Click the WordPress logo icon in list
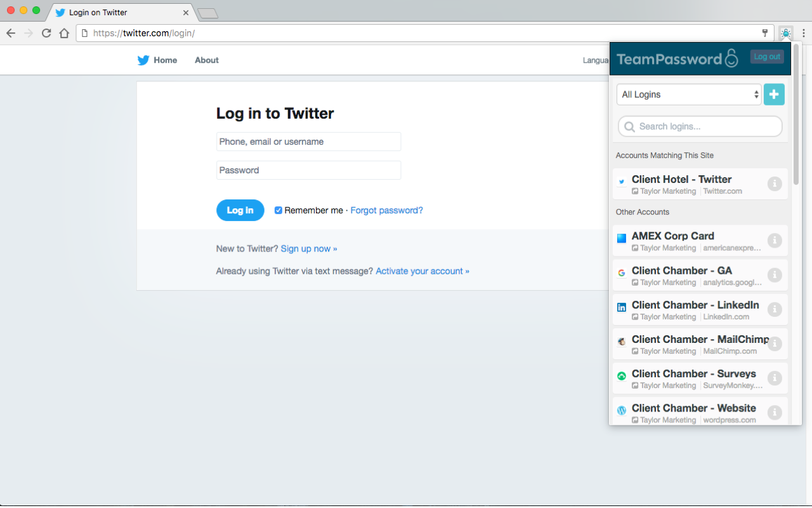Screen dimensions: 812x508 point(622,410)
